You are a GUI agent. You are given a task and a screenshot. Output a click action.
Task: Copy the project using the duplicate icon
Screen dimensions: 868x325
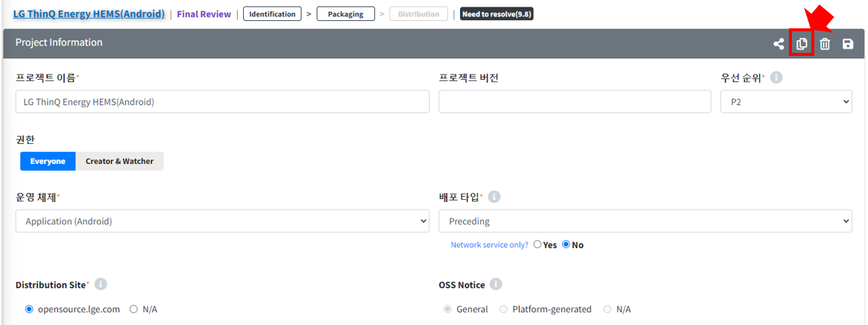point(802,44)
